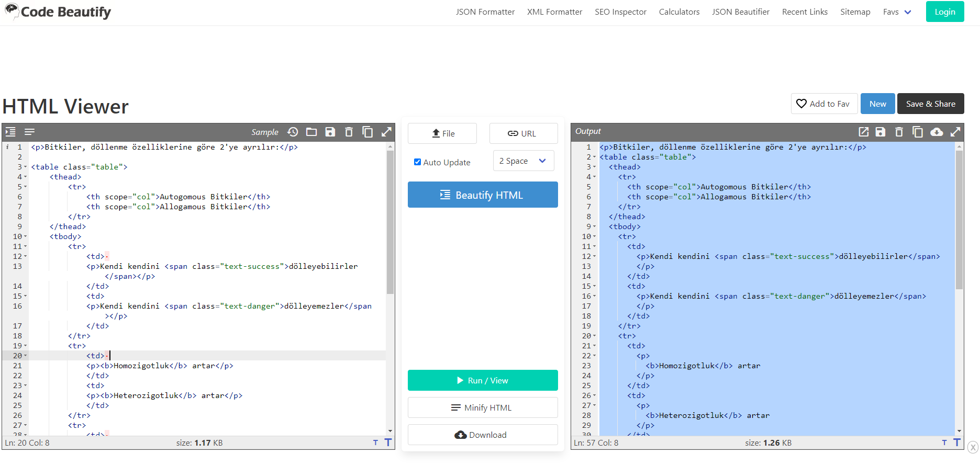Screen dimensions: 980x465
Task: Click the cloud download icon in Output toolbar
Action: tap(937, 132)
